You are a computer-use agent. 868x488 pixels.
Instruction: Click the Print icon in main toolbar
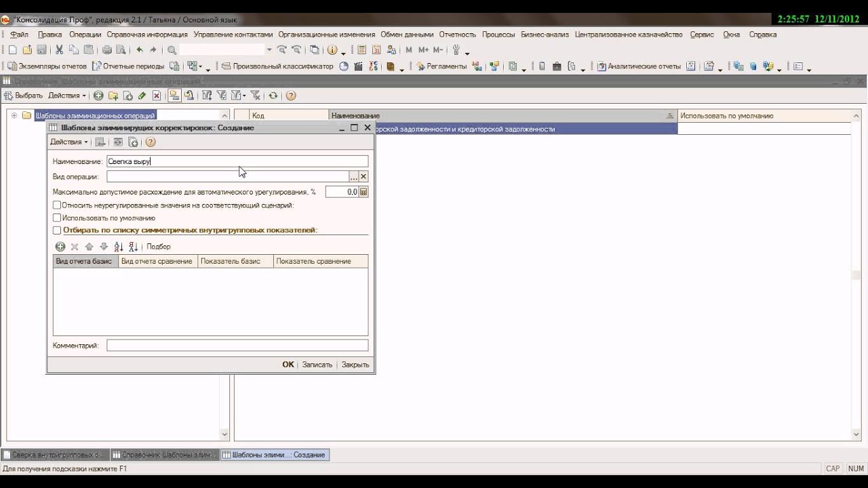point(106,49)
